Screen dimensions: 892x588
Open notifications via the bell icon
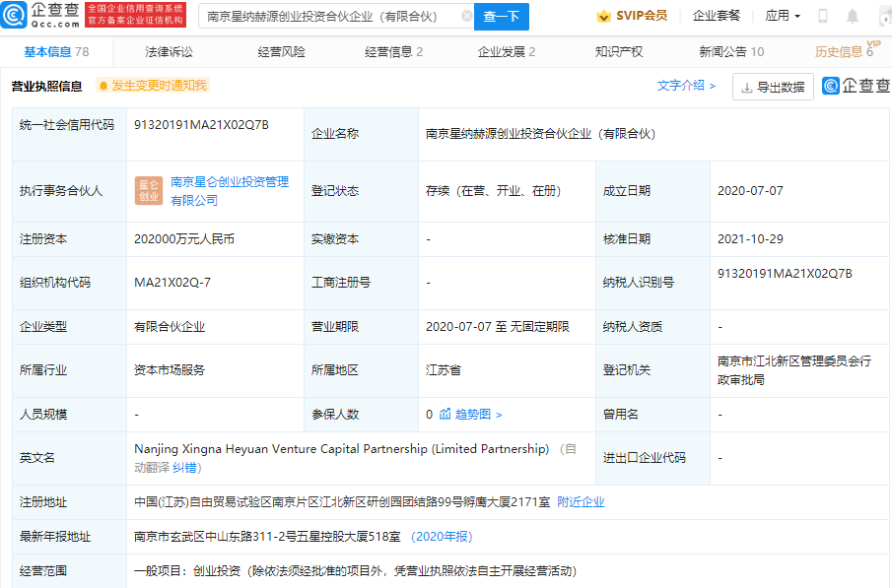click(x=854, y=16)
